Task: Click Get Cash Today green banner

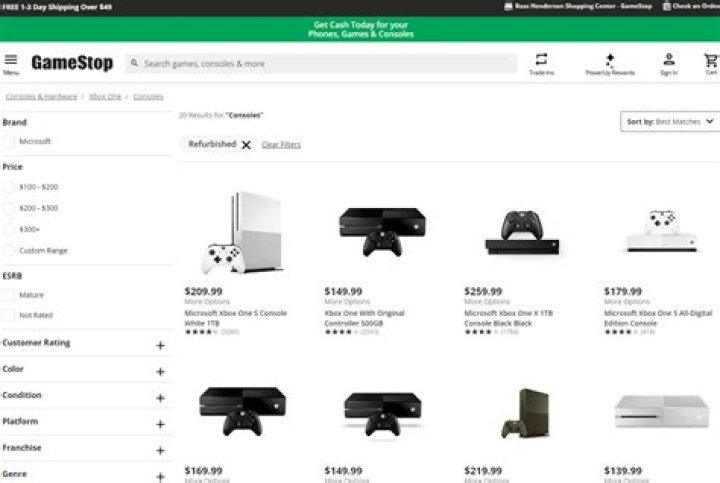Action: coord(360,29)
